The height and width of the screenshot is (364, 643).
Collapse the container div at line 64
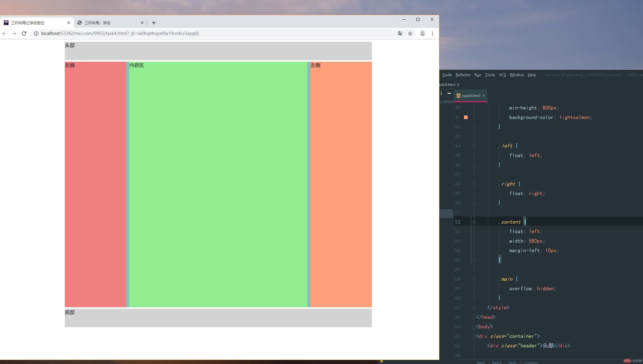point(474,336)
